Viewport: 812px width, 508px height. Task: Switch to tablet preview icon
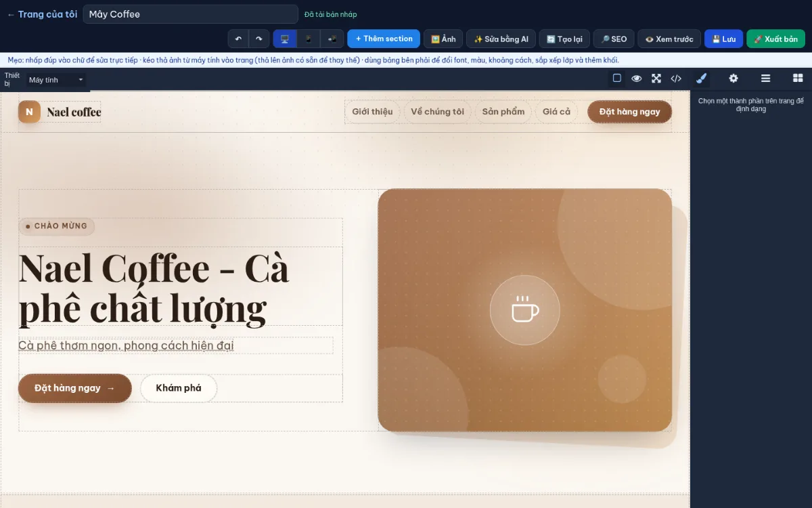[332, 39]
